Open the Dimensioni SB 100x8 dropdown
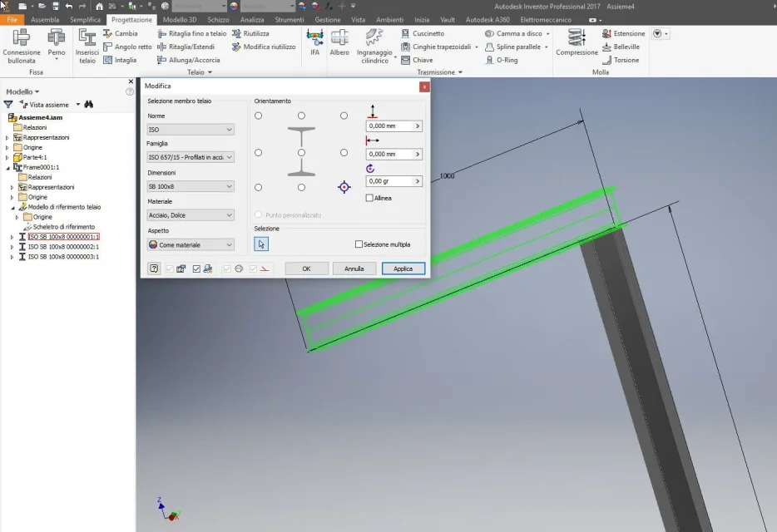The image size is (777, 532). coord(191,186)
